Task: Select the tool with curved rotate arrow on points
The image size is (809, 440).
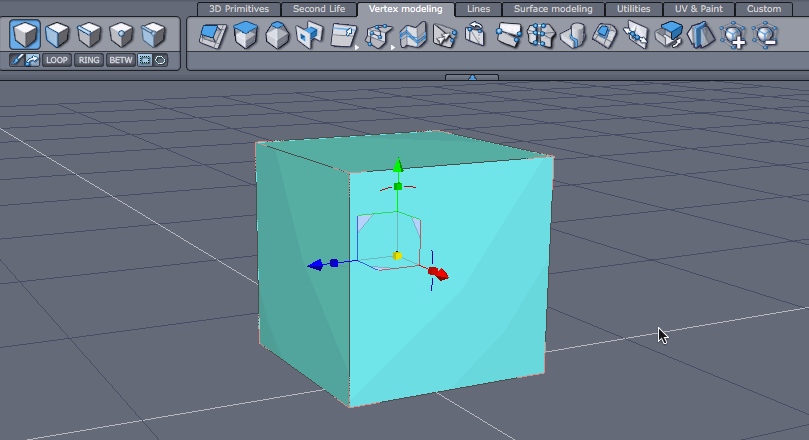Action: click(475, 35)
